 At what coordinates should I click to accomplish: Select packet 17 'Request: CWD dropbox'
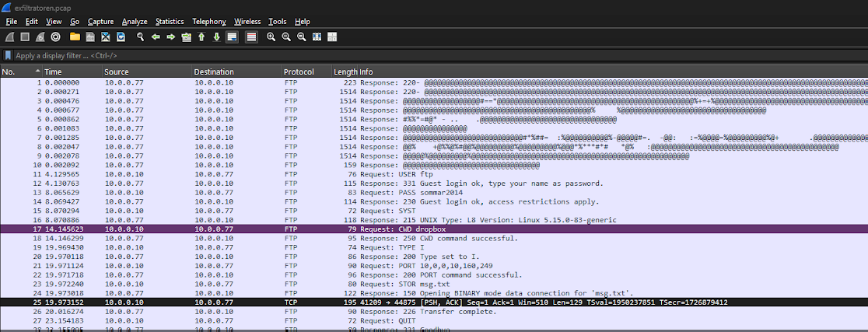tap(434, 229)
